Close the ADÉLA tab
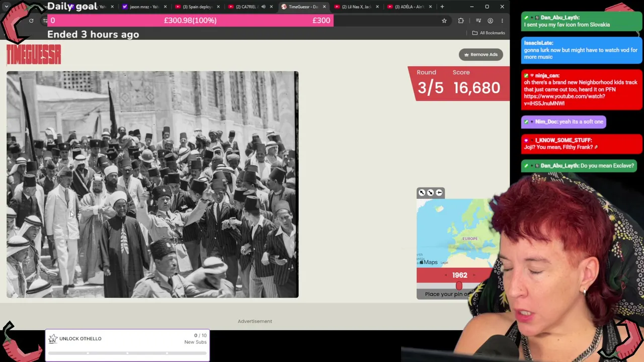 point(430,7)
